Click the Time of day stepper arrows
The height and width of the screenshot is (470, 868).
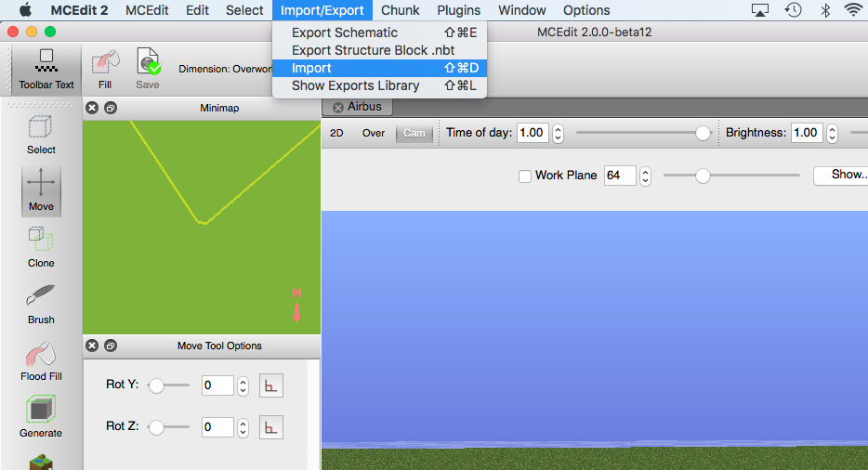558,134
